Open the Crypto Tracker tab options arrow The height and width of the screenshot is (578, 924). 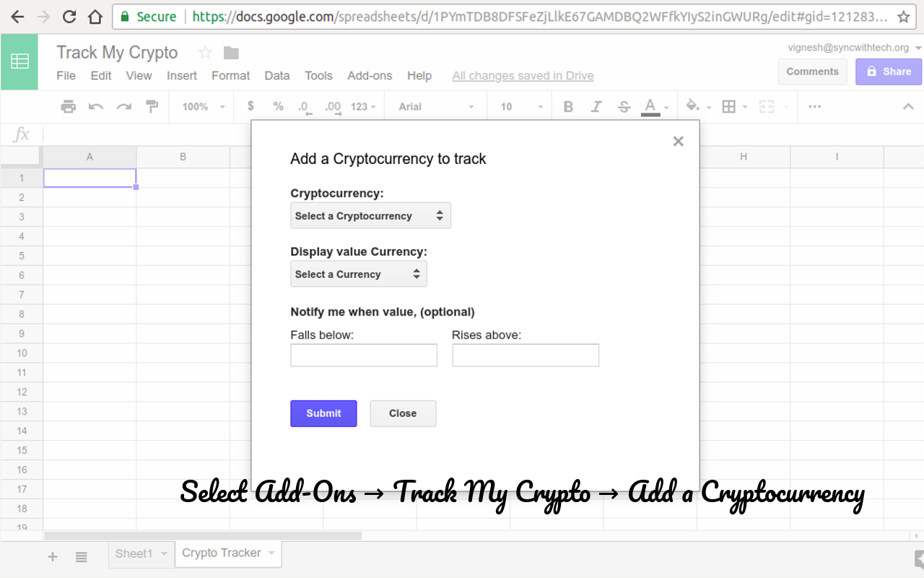(x=271, y=553)
